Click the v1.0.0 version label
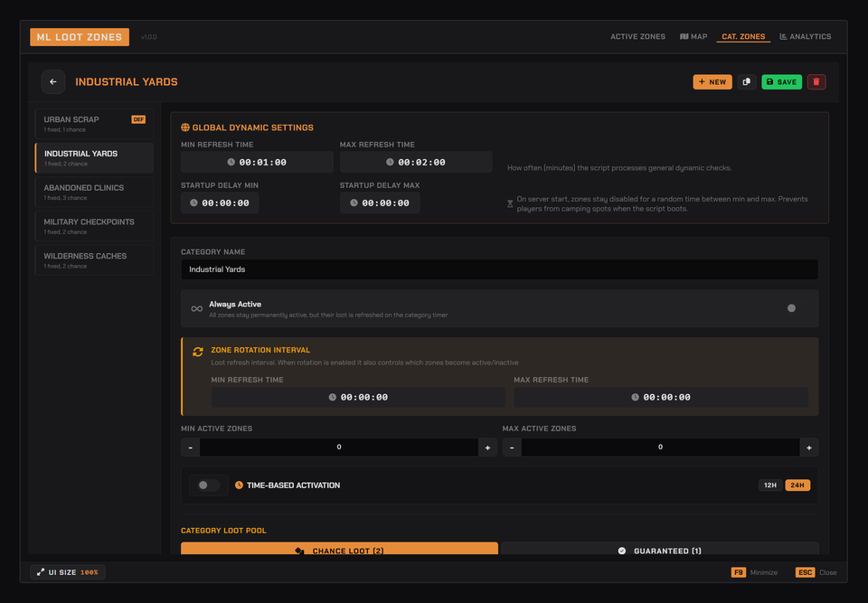Image resolution: width=868 pixels, height=603 pixels. [149, 37]
